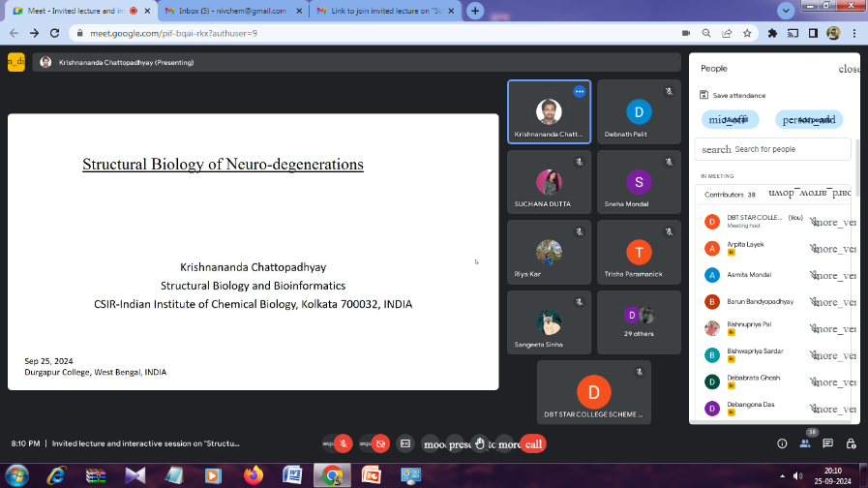Click the Add people button

808,120
